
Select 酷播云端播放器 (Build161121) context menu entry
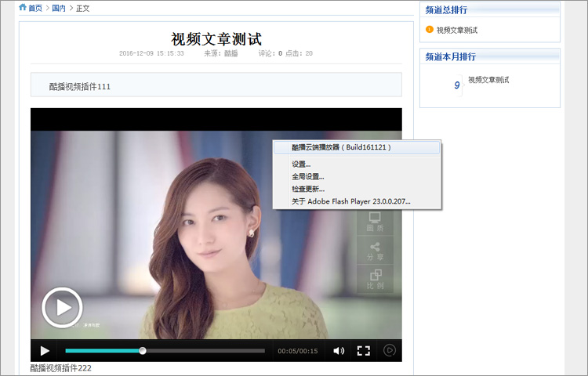341,147
